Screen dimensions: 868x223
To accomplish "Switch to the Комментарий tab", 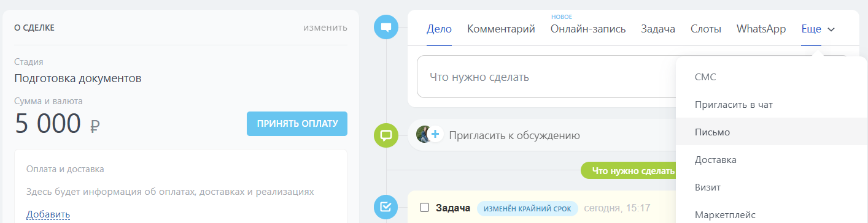I will pyautogui.click(x=501, y=29).
